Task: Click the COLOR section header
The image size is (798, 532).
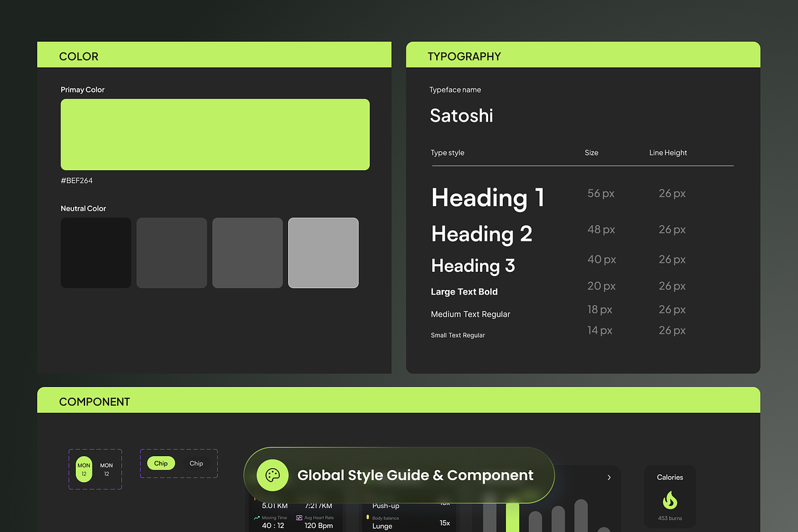Action: tap(214, 56)
